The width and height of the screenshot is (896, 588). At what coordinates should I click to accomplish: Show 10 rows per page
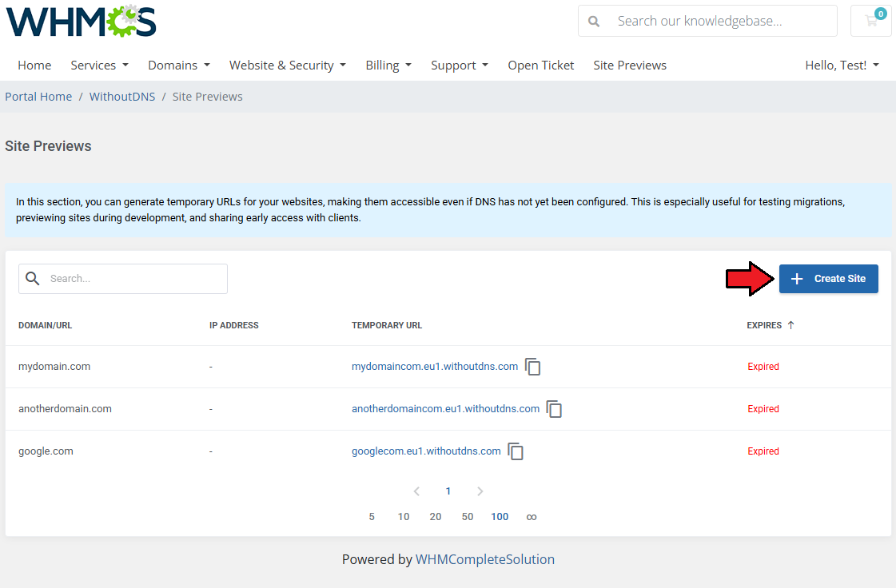click(404, 517)
